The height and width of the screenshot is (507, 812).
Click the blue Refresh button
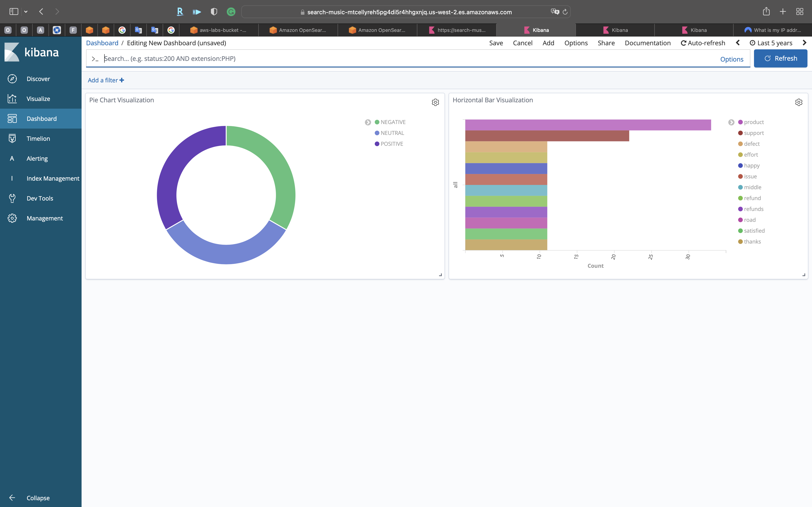click(780, 58)
